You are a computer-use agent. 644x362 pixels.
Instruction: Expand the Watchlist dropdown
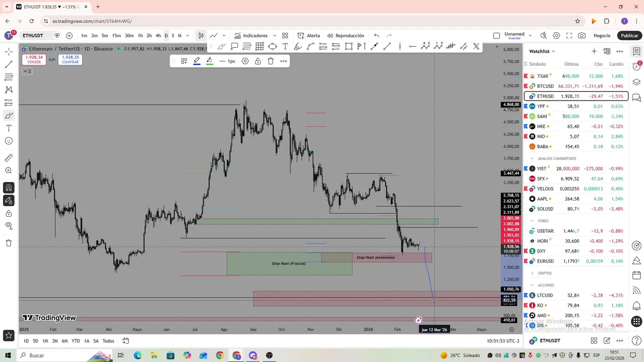tap(542, 51)
